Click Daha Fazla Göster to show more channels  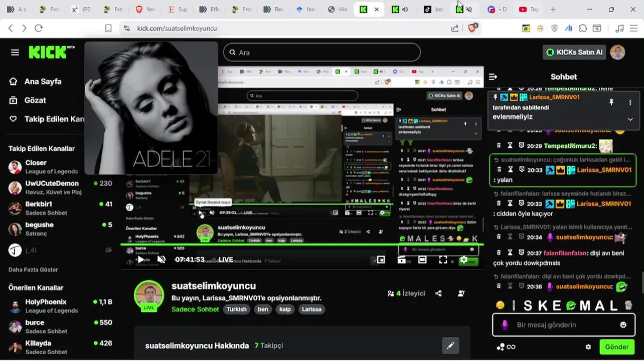tap(33, 270)
